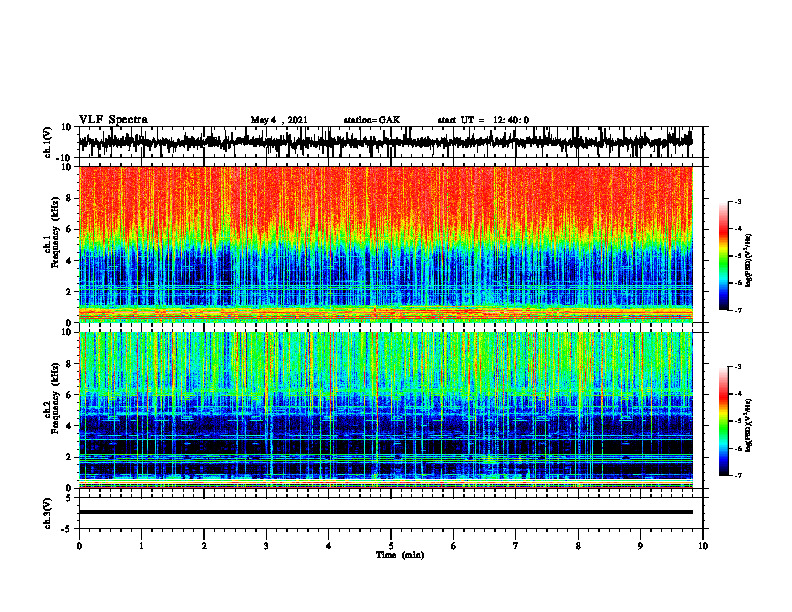The width and height of the screenshot is (792, 612).
Task: Select the "start UT = 12:40:0" text
Action: [x=483, y=120]
